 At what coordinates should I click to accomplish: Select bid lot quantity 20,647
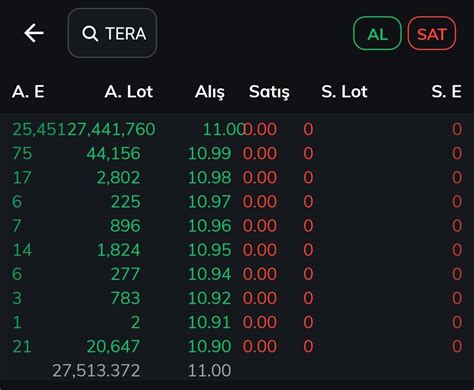(x=114, y=346)
